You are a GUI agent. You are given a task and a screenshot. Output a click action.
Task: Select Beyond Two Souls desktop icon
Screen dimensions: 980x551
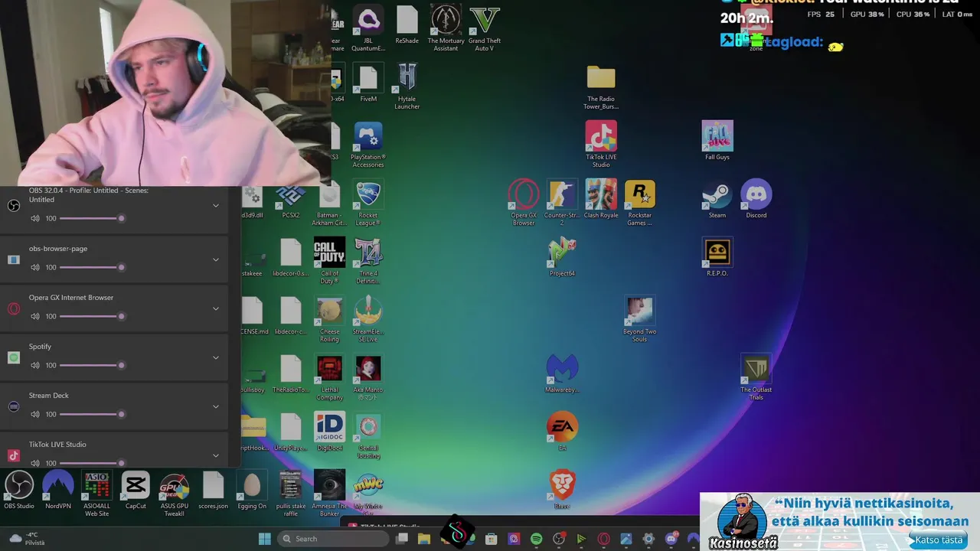639,319
